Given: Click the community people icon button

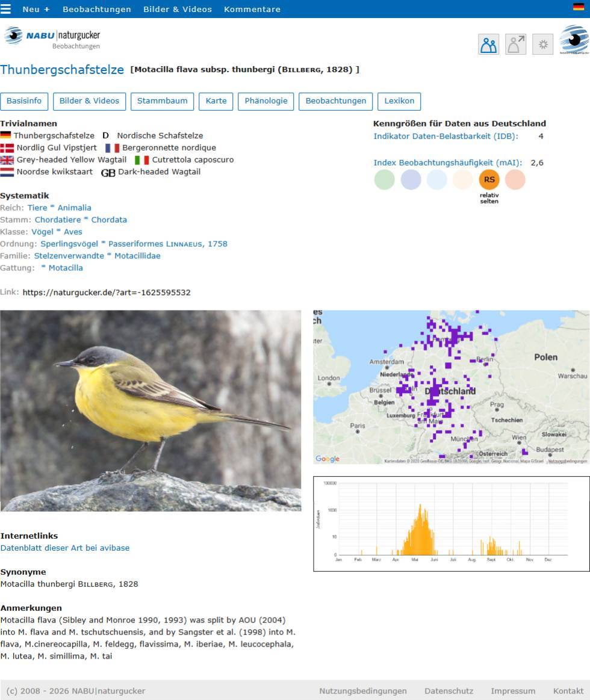Looking at the screenshot, I should (x=489, y=44).
